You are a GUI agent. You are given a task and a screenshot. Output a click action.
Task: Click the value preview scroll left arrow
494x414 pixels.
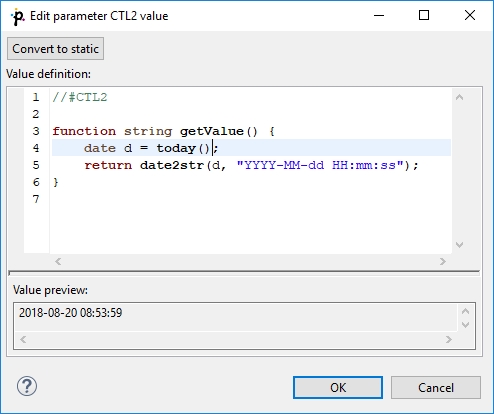[x=23, y=340]
